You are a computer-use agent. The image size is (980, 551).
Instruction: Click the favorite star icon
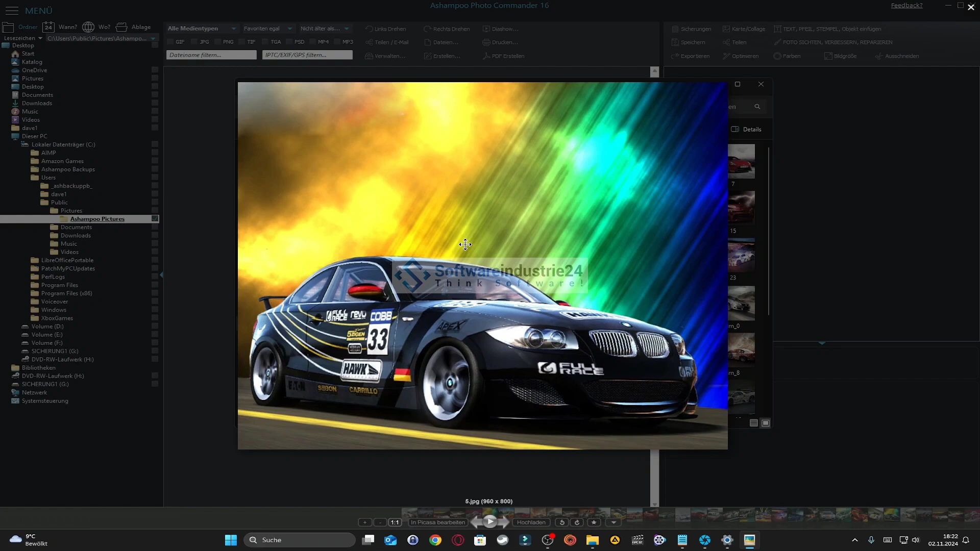[x=594, y=522]
